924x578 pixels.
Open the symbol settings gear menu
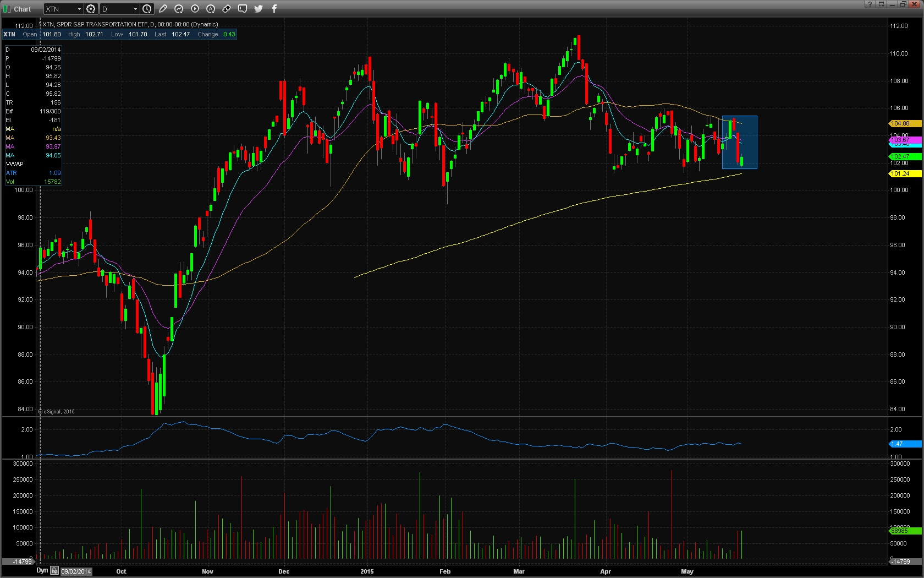coord(91,9)
